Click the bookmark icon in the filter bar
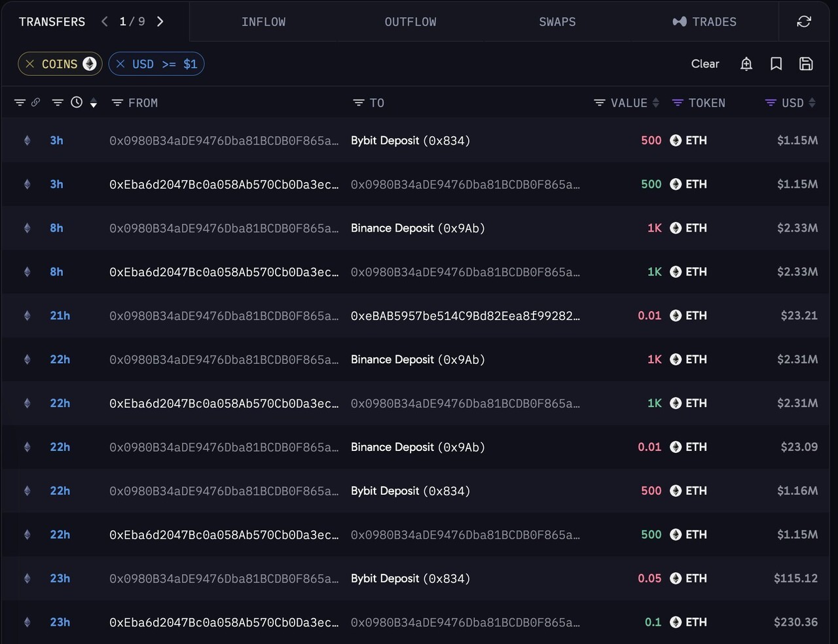 [776, 63]
